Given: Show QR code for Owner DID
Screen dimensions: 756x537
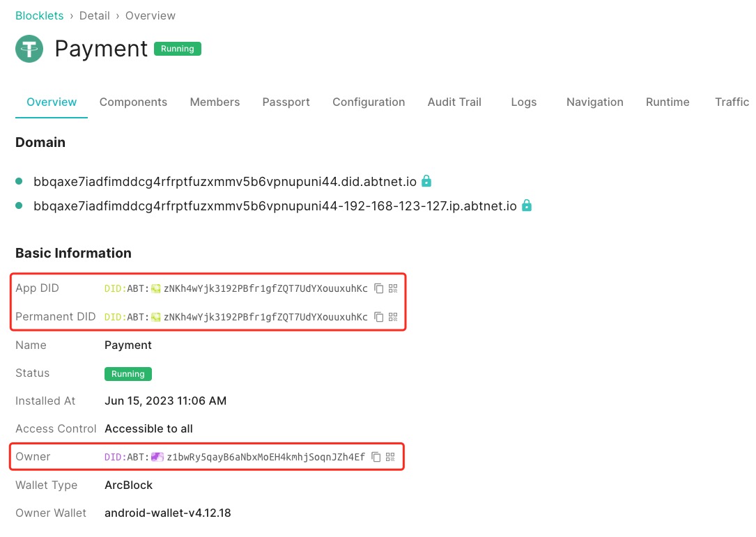Looking at the screenshot, I should 390,457.
